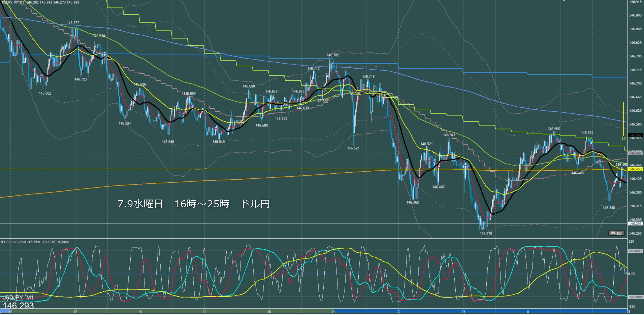Click the yellow 146.453 price tag
644x315 pixels.
(x=635, y=169)
